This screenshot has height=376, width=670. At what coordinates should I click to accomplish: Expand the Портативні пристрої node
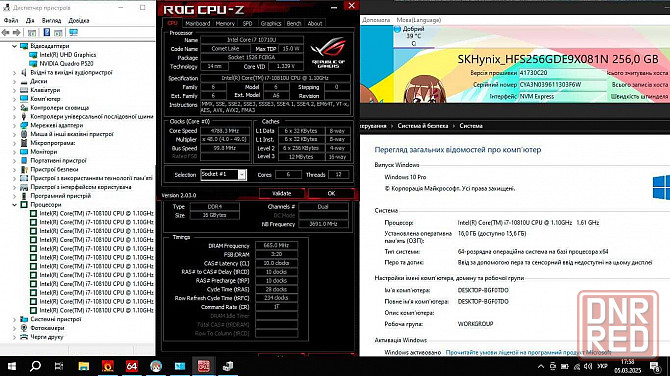click(x=15, y=161)
